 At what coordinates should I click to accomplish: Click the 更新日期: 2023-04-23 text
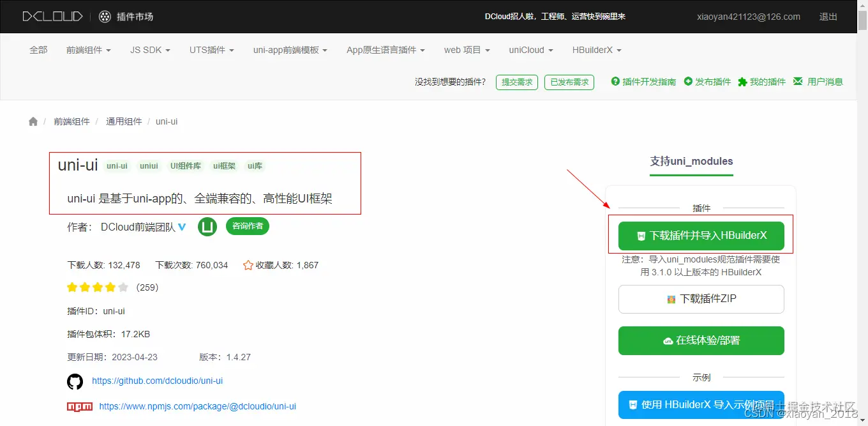[x=112, y=357]
